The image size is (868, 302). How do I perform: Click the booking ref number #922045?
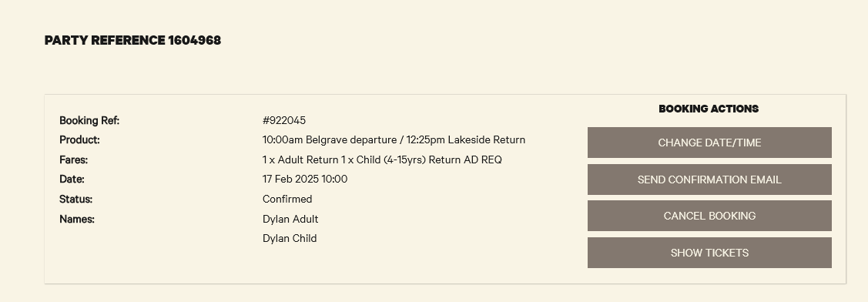point(284,120)
